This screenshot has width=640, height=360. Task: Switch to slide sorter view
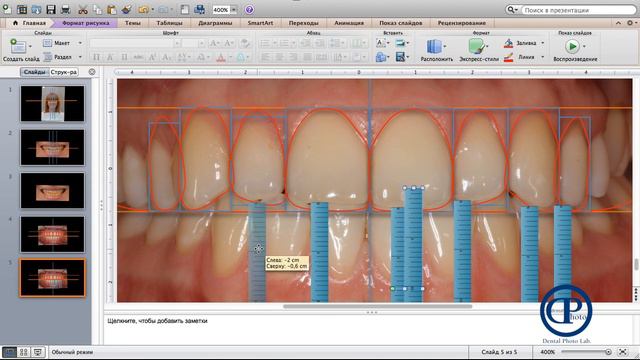[x=24, y=352]
